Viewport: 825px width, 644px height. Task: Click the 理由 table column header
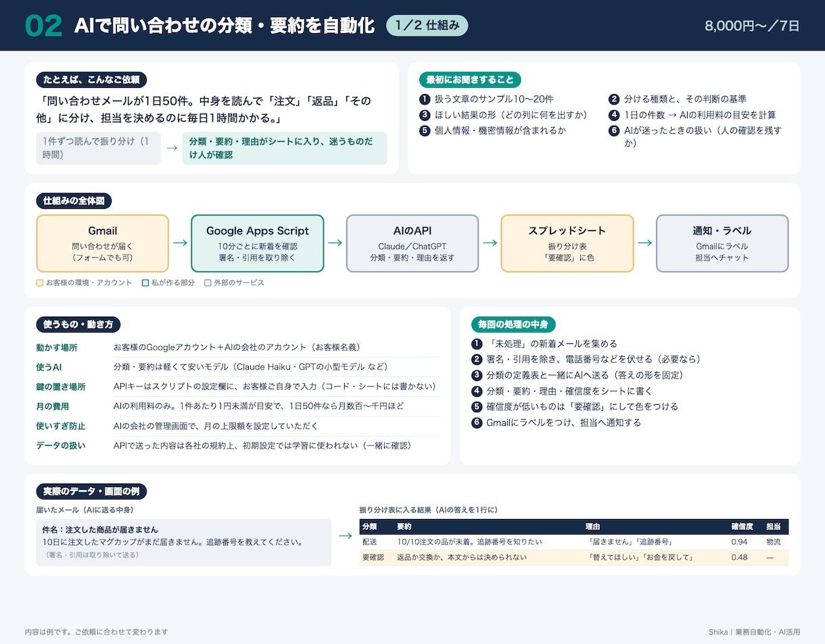coord(592,526)
